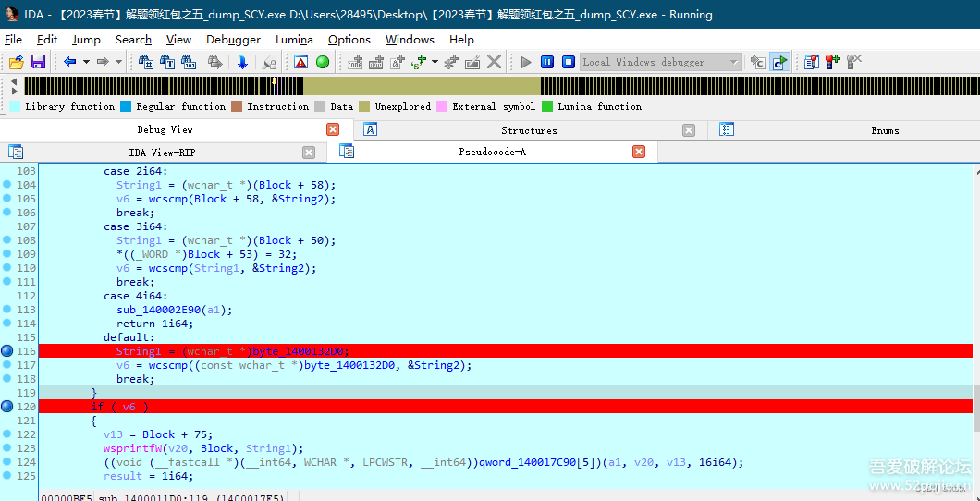Click the Library function color legend swatch
980x501 pixels.
pos(15,106)
